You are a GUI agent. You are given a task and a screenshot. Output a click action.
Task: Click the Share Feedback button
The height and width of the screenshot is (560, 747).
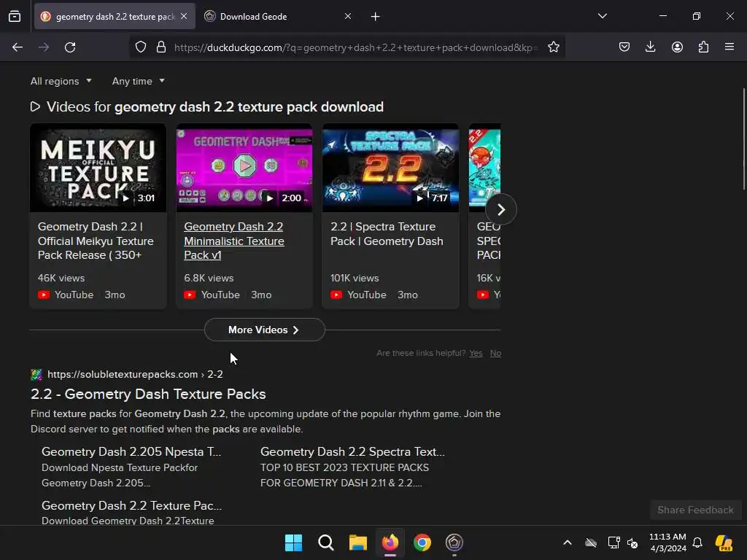tap(695, 510)
